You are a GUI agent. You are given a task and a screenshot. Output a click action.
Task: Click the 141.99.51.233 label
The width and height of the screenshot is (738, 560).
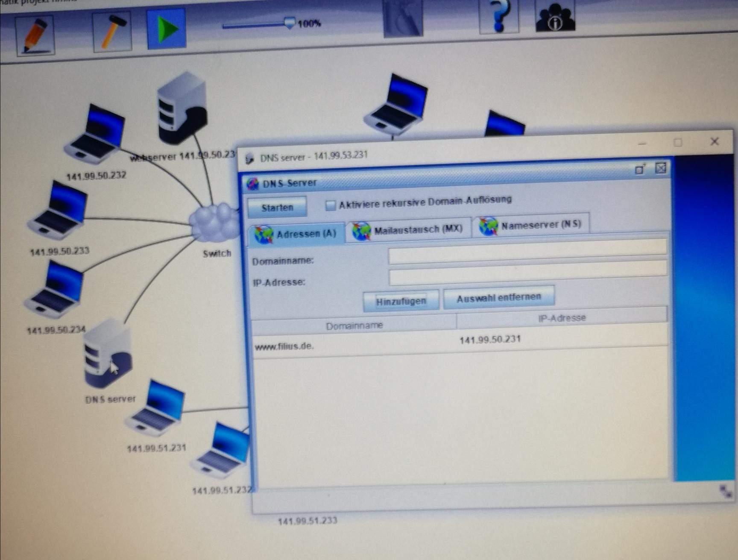click(307, 521)
